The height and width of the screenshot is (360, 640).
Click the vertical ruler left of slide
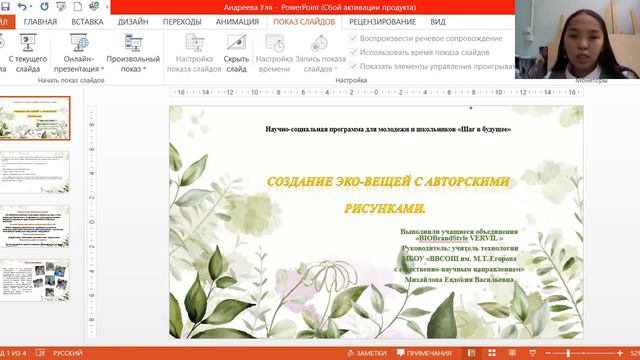pyautogui.click(x=92, y=222)
